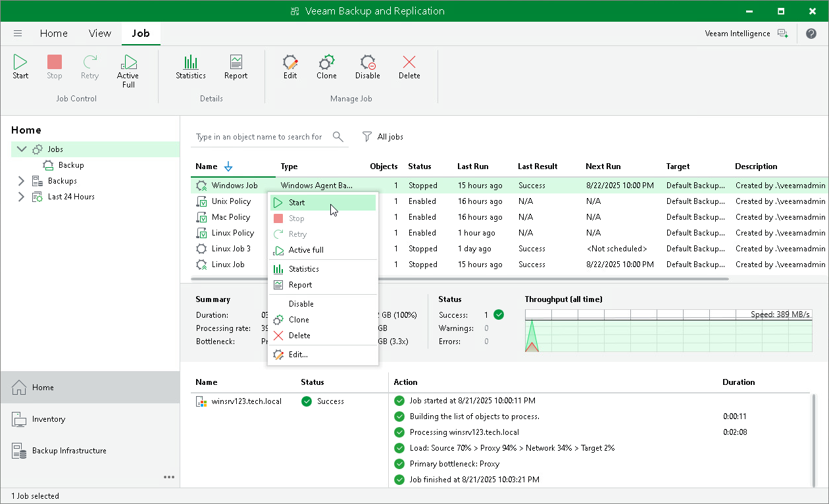Open the Backup Infrastructure view

[x=69, y=450]
